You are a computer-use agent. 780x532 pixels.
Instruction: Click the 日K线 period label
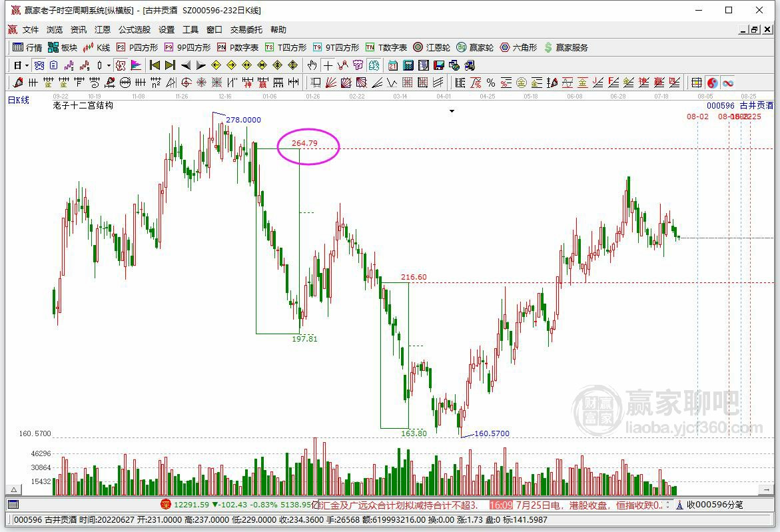19,100
